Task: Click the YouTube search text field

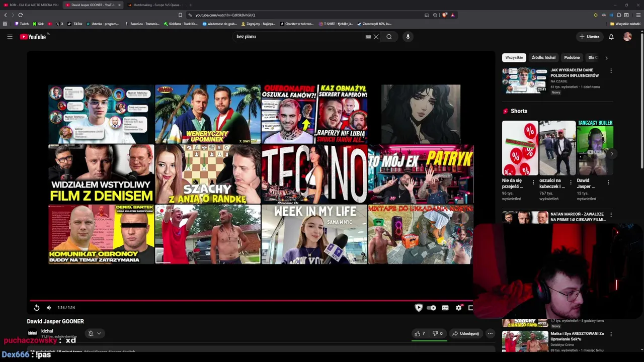Action: click(299, 37)
